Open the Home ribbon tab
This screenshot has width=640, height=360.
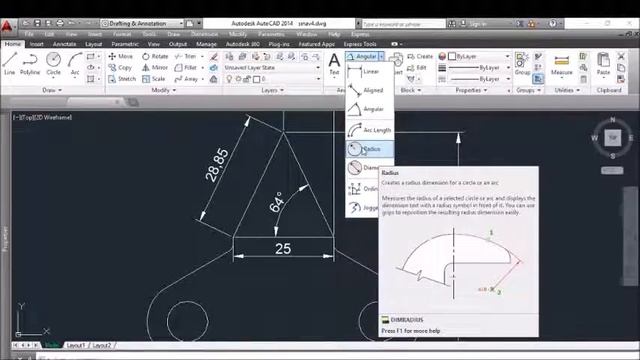[x=13, y=44]
